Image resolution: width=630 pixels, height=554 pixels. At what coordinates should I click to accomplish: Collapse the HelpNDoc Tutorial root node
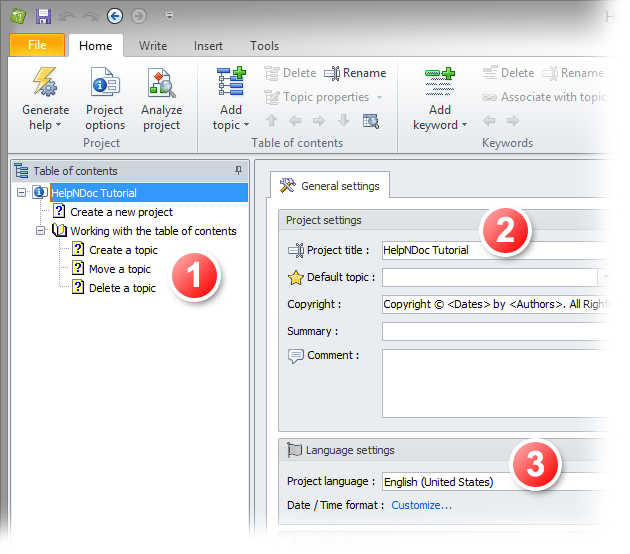21,193
